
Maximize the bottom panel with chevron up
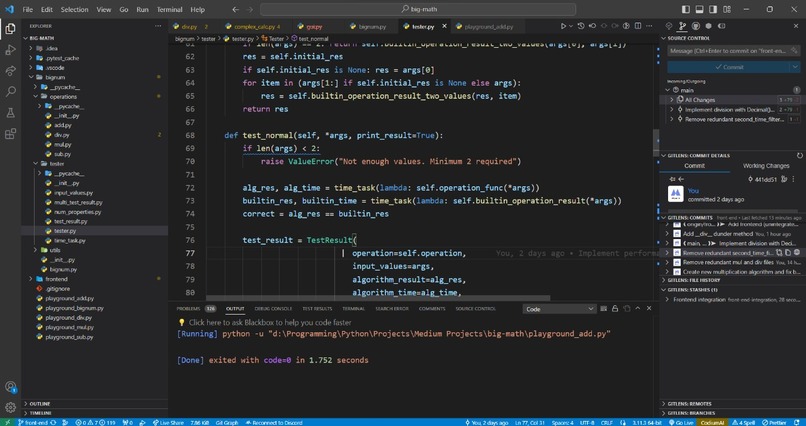[x=638, y=308]
